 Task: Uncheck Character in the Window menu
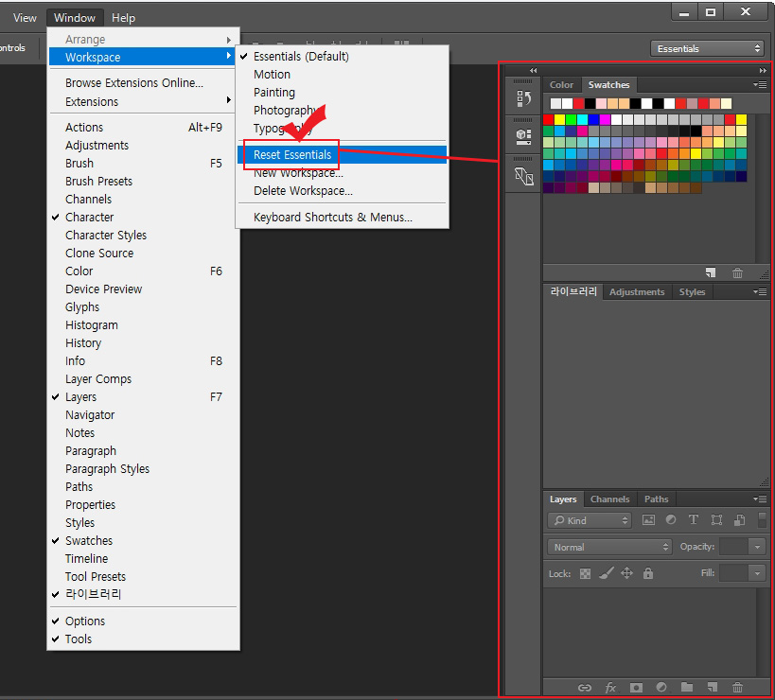point(143,218)
